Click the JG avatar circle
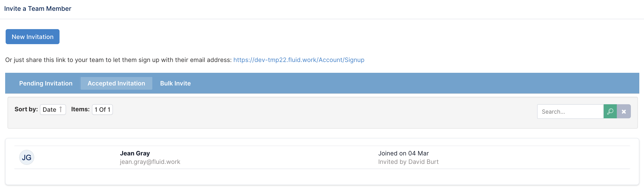The image size is (644, 193). pos(27,157)
